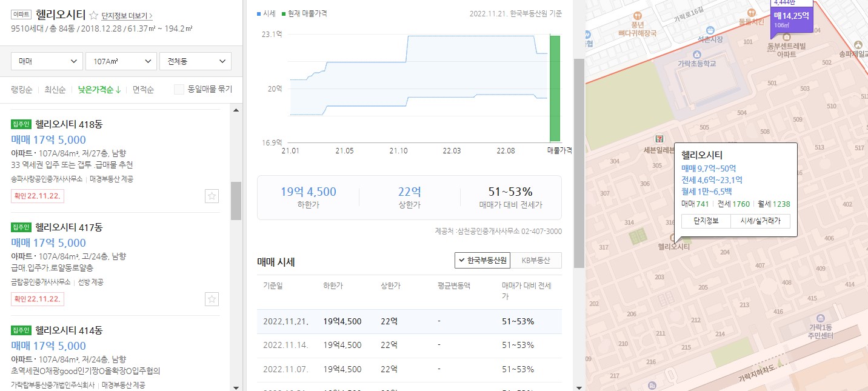Expand 단지정보 더보기

127,16
